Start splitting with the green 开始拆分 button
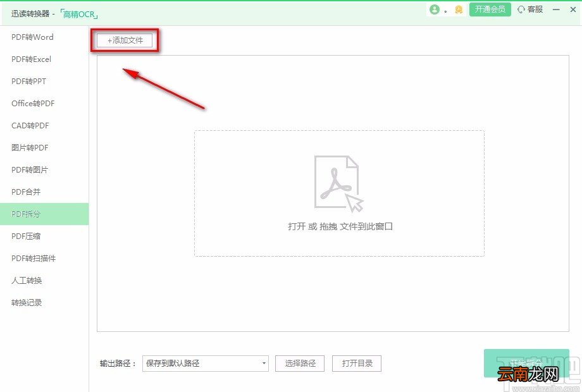The width and height of the screenshot is (582, 392). coord(526,363)
